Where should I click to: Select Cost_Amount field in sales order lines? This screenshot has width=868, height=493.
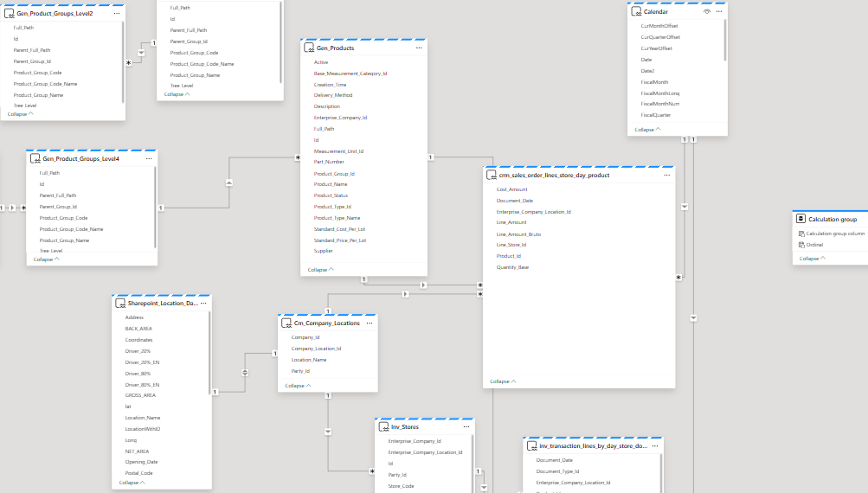pyautogui.click(x=512, y=189)
